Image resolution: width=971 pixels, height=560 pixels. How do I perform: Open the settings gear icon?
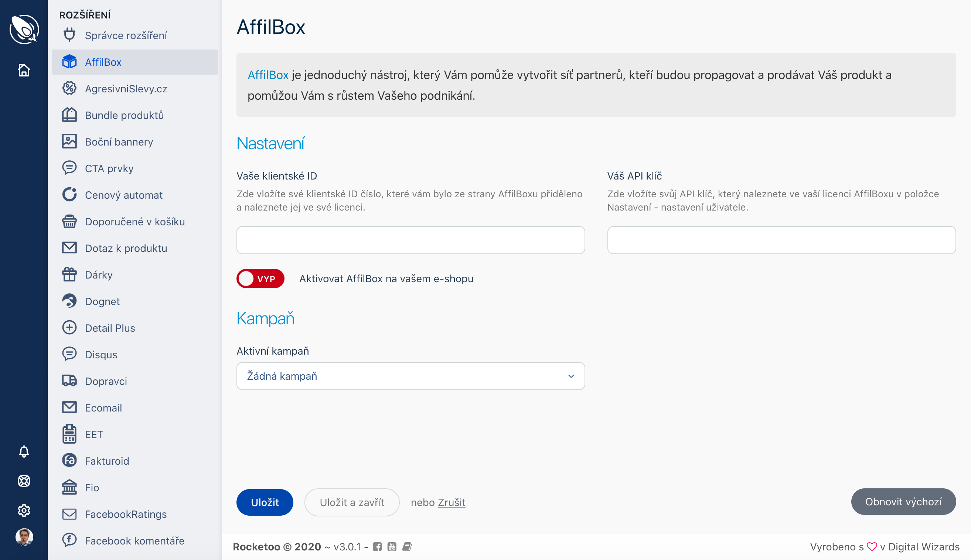[x=24, y=511]
